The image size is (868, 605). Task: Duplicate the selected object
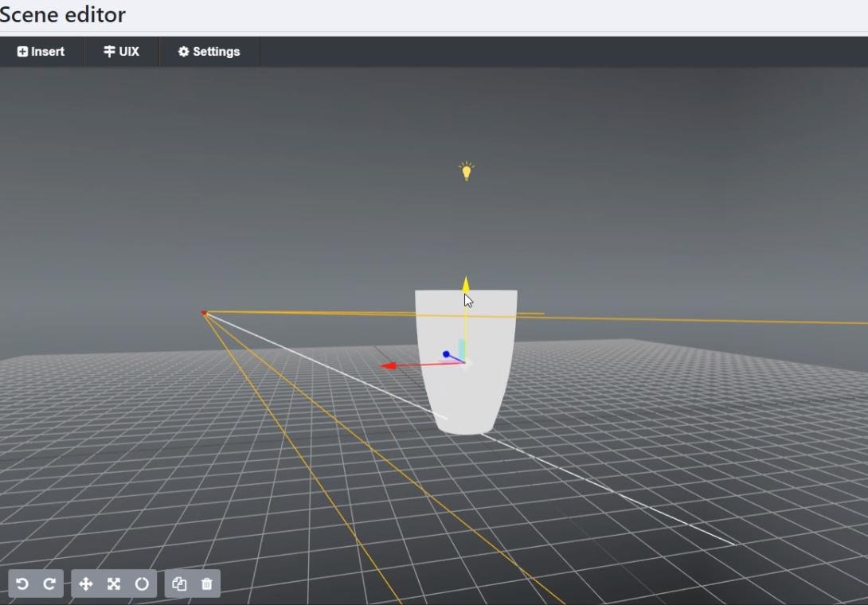(x=179, y=584)
